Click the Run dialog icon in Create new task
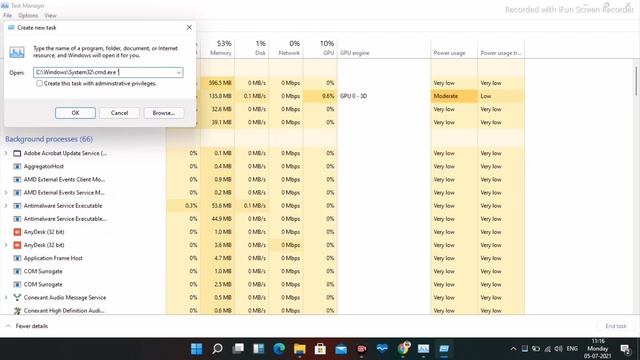The image size is (640, 360). 17,52
